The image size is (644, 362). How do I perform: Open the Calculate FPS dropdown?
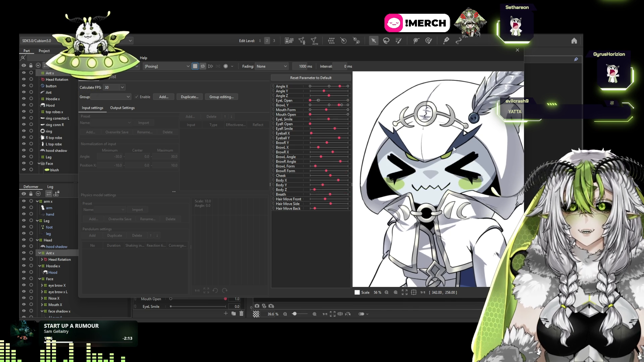point(114,87)
